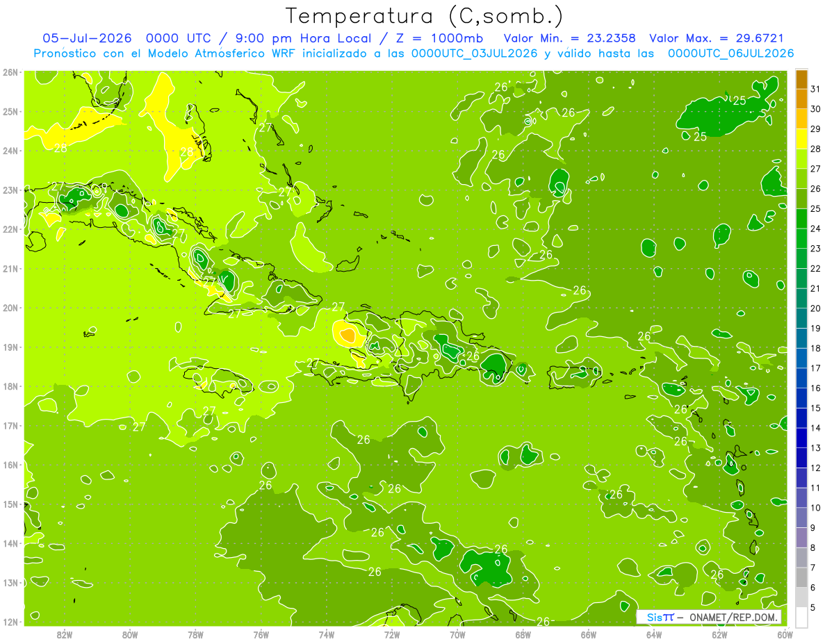
Task: Click the colorbar scale label "29"
Action: click(x=815, y=129)
